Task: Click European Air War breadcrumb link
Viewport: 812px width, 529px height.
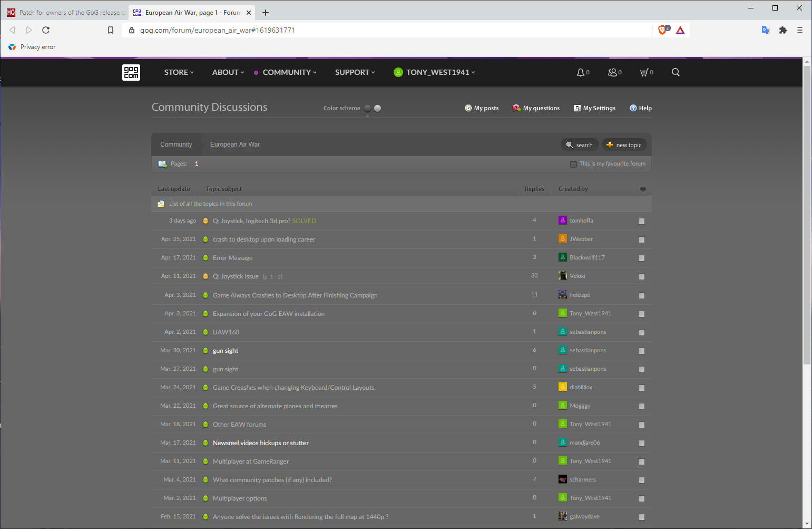Action: 235,145
